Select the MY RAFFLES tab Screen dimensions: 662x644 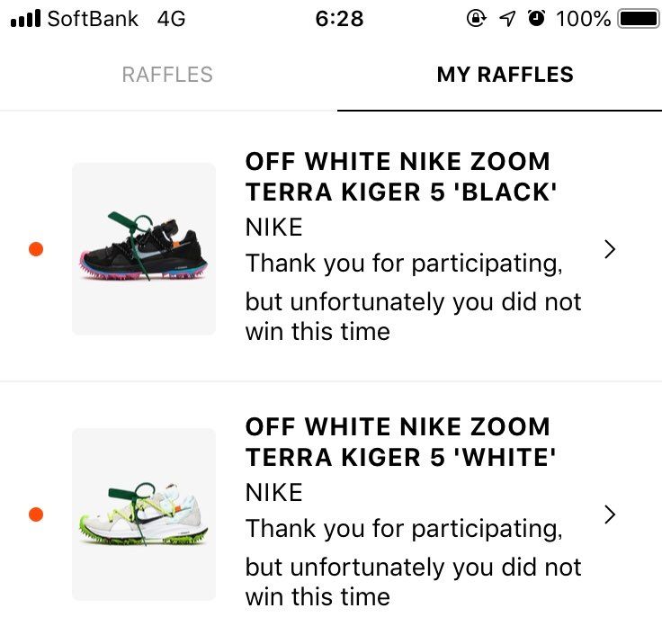(x=505, y=75)
